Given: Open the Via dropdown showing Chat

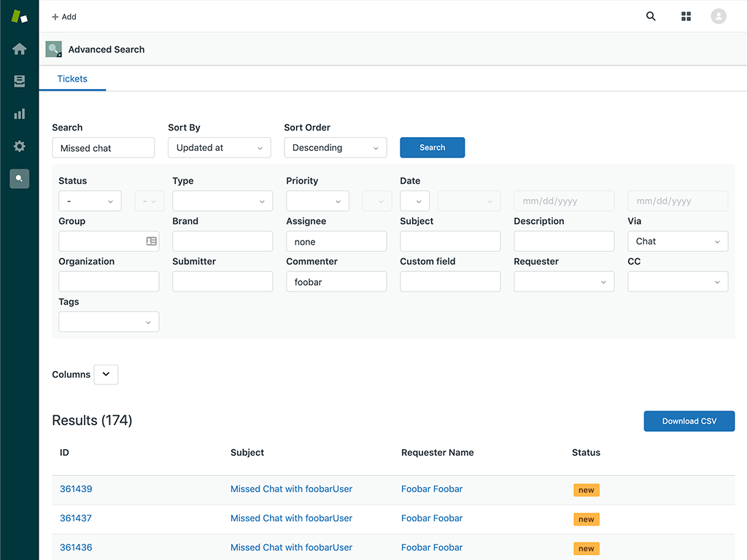Looking at the screenshot, I should (677, 241).
